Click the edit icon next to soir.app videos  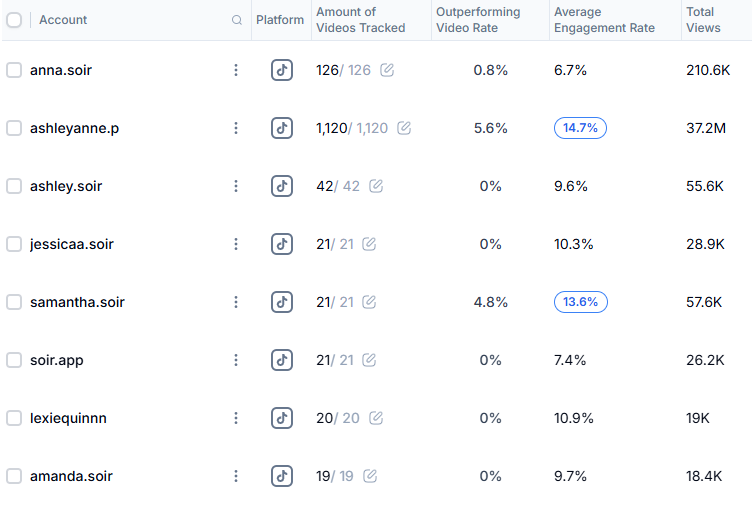tap(369, 360)
